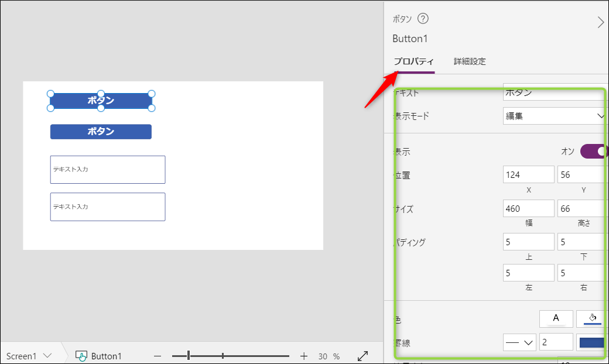Edit the left padding field
The width and height of the screenshot is (609, 364).
click(529, 273)
